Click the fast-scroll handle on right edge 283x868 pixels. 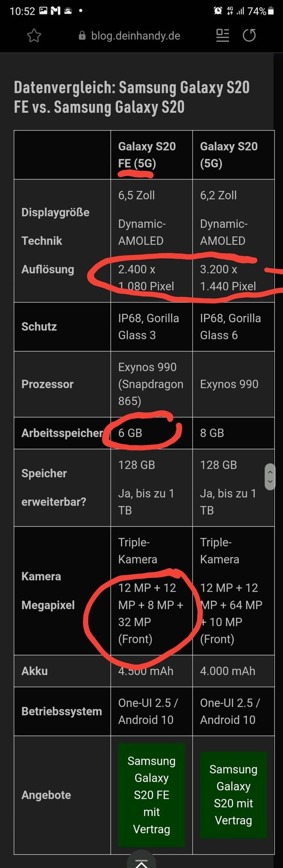click(x=270, y=477)
